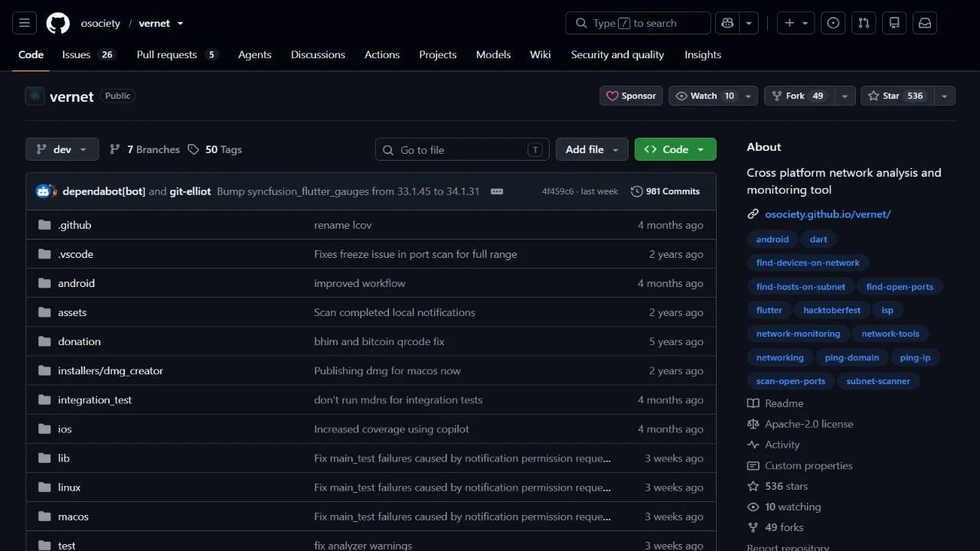Open the find-devices-on-network topic tag
The width and height of the screenshot is (980, 551).
point(808,262)
